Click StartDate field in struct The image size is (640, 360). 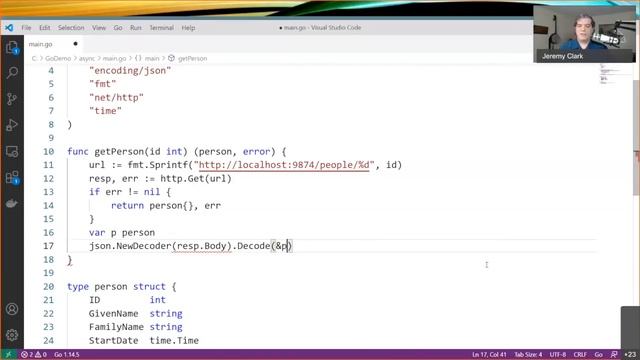[113, 340]
